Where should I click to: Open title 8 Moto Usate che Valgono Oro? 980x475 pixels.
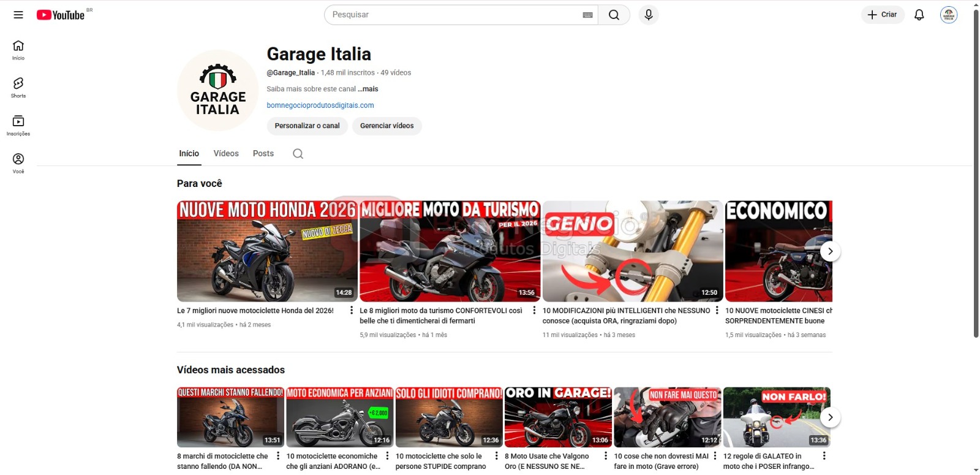[547, 462]
